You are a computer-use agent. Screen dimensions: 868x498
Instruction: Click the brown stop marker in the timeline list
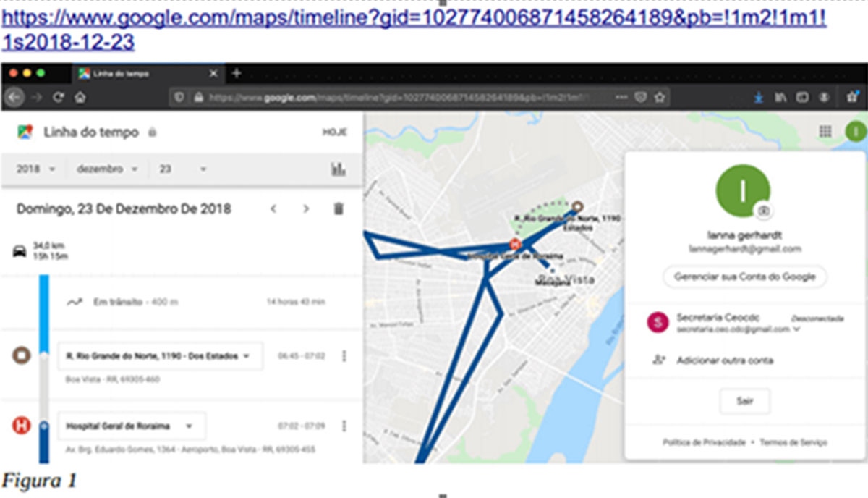(22, 356)
